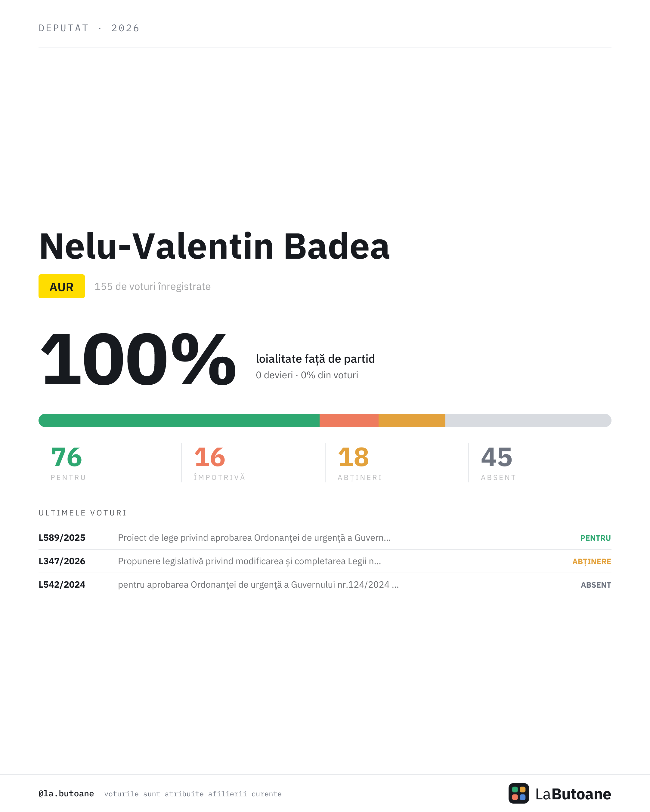Screen dimensions: 650x812
Task: Click the red segment of vote bar
Action: 349,420
